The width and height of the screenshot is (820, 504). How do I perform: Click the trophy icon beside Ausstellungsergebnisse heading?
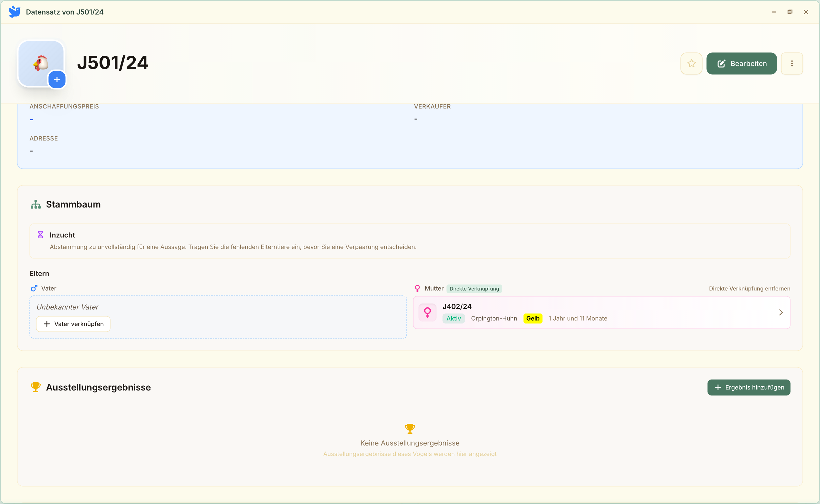pos(36,387)
